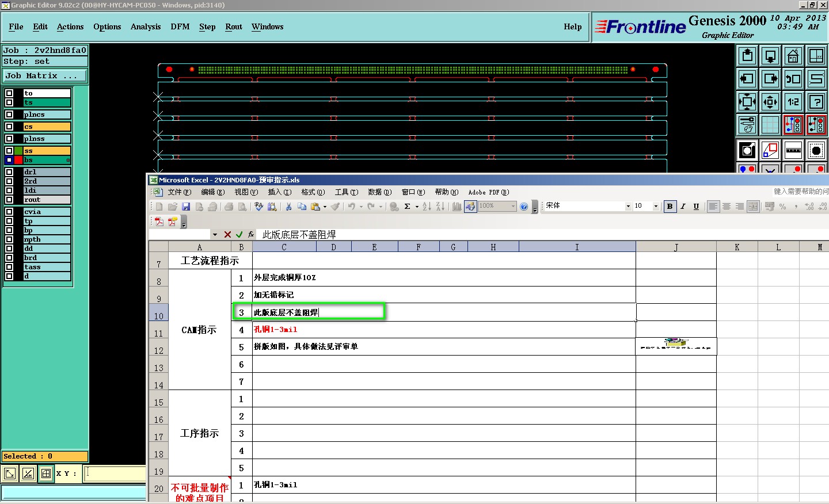Image resolution: width=829 pixels, height=504 pixels.
Task: Toggle the grid display icon
Action: 770,125
